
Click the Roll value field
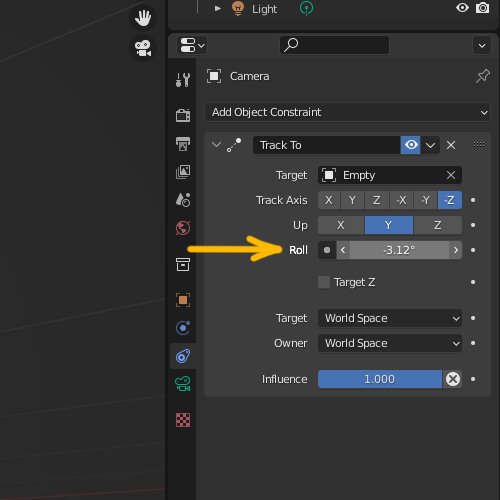[x=399, y=250]
